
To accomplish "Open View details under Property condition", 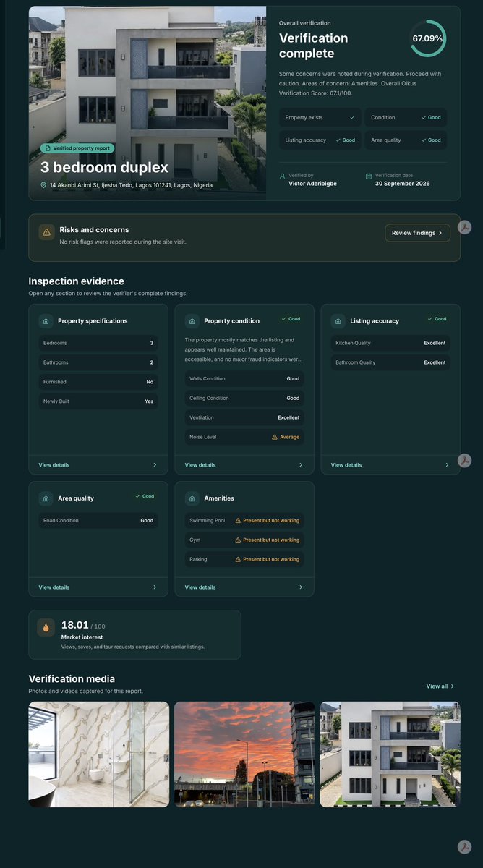I will (x=200, y=465).
